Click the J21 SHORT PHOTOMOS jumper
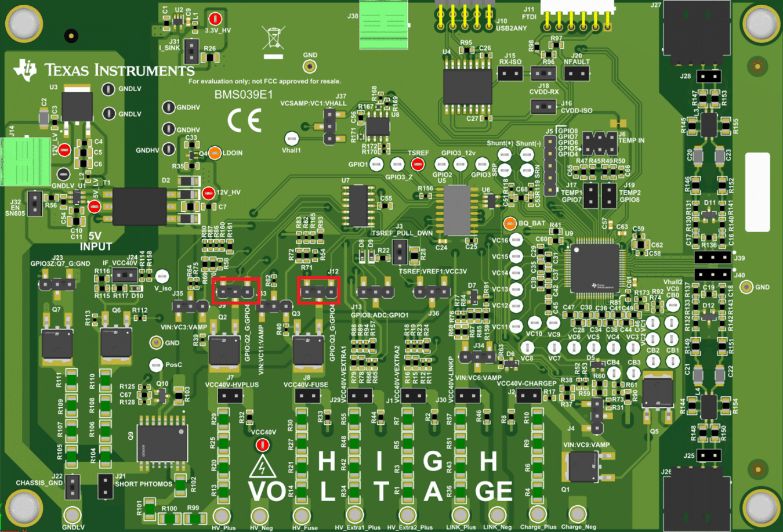 [105, 487]
